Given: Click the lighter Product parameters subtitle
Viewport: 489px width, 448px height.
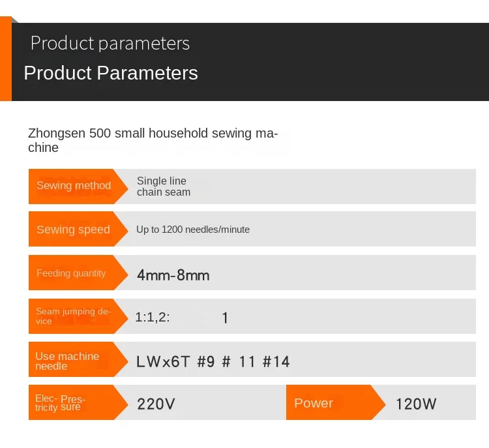Looking at the screenshot, I should (x=110, y=43).
